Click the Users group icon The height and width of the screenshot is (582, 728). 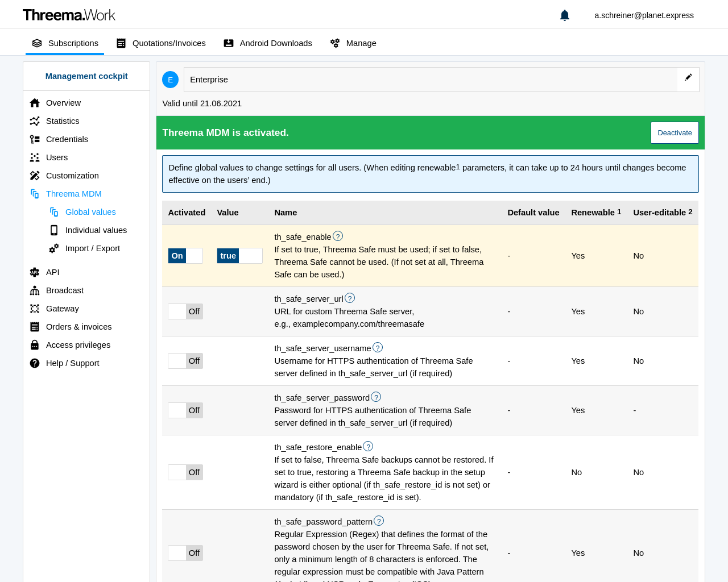coord(35,157)
